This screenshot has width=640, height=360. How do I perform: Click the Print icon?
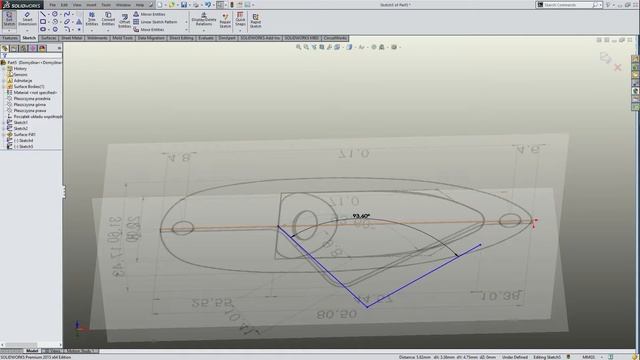click(196, 5)
